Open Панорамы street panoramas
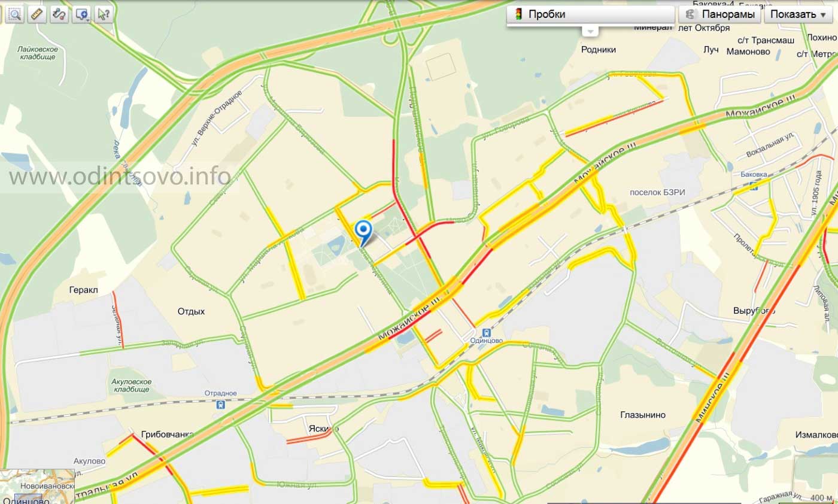 tap(719, 14)
